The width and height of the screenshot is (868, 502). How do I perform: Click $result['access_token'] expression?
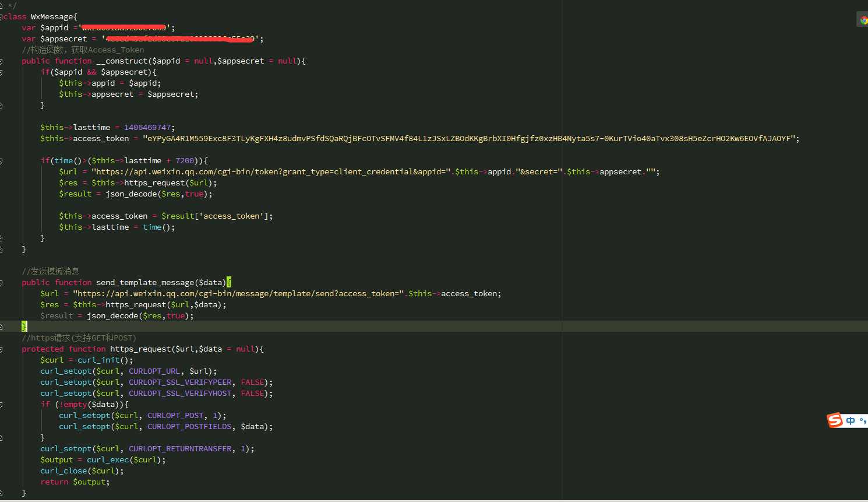[x=215, y=216]
